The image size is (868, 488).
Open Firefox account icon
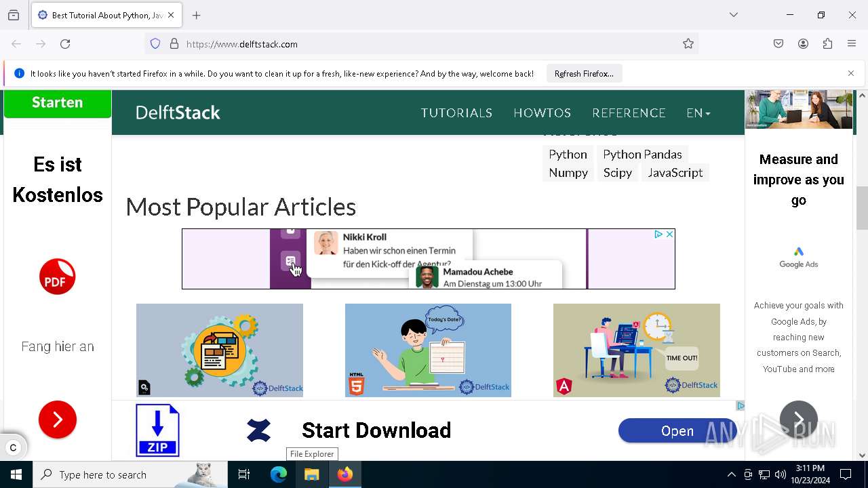803,43
